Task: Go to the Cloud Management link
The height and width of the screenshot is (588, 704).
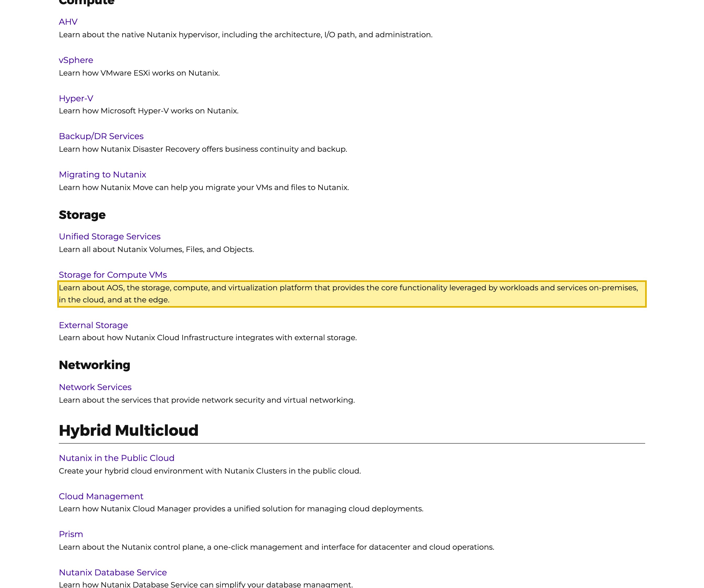Action: [101, 496]
